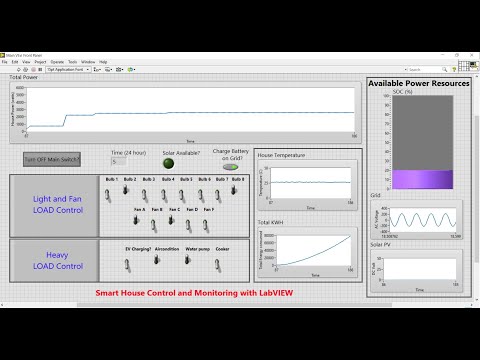The height and width of the screenshot is (360, 480).
Task: Toggle the Fan A switch
Action: point(136,220)
